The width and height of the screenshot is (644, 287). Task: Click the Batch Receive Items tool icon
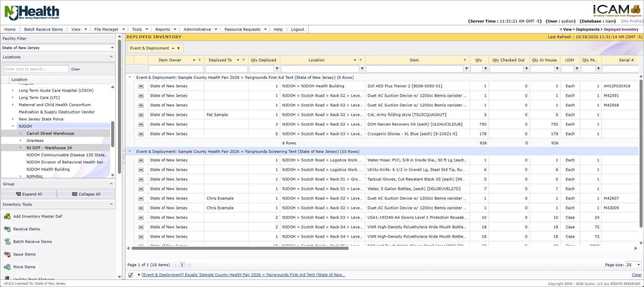[7, 242]
